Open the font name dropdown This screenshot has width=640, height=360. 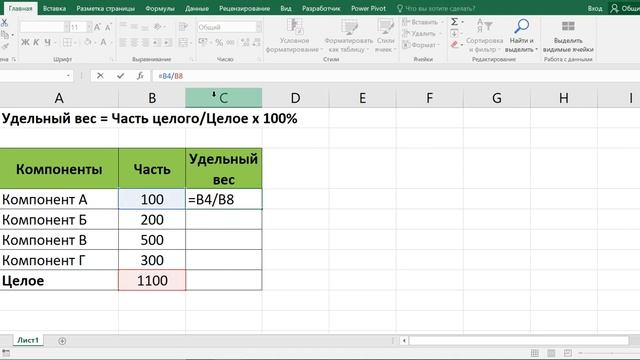67,27
